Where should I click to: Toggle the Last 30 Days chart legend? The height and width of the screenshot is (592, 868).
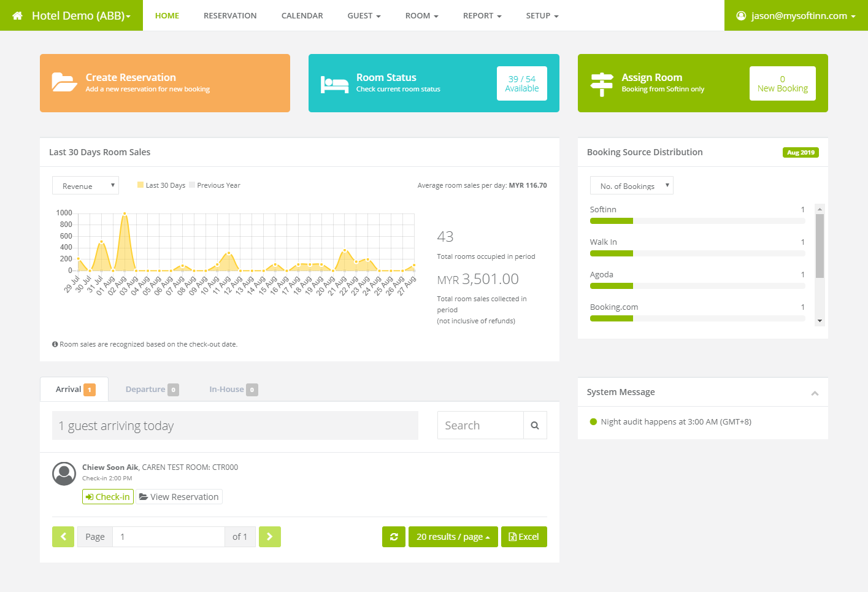161,185
